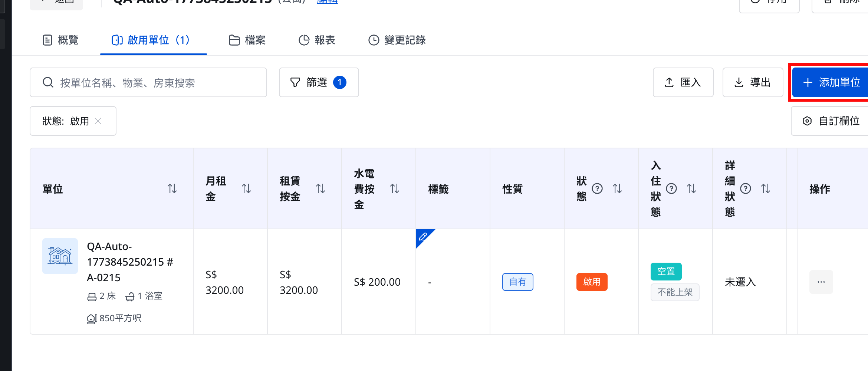This screenshot has width=868, height=371.
Task: Open the 篩選 filter button
Action: click(319, 82)
